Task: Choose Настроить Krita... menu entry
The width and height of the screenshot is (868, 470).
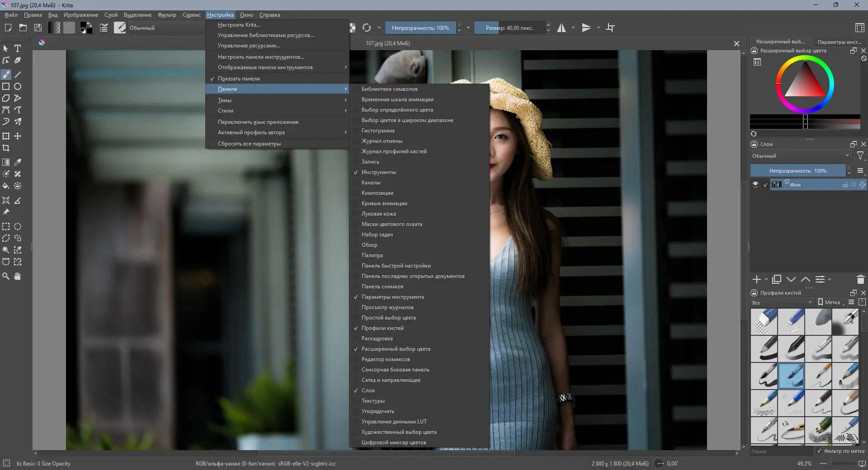Action: (239, 25)
